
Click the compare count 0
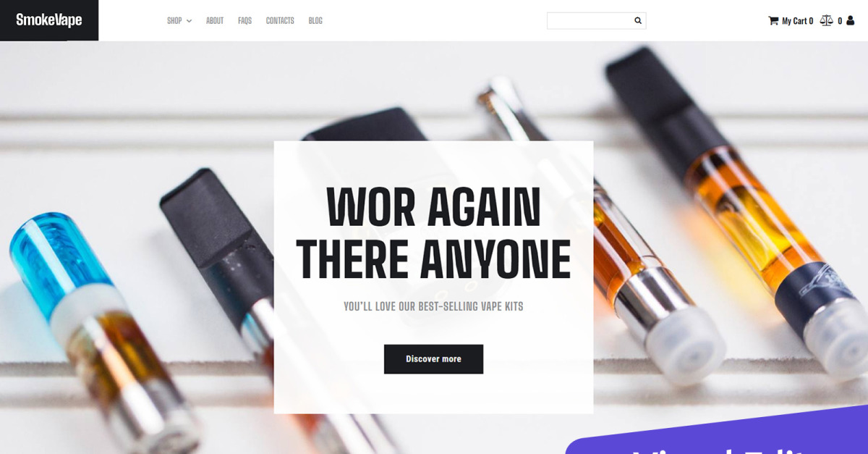840,21
